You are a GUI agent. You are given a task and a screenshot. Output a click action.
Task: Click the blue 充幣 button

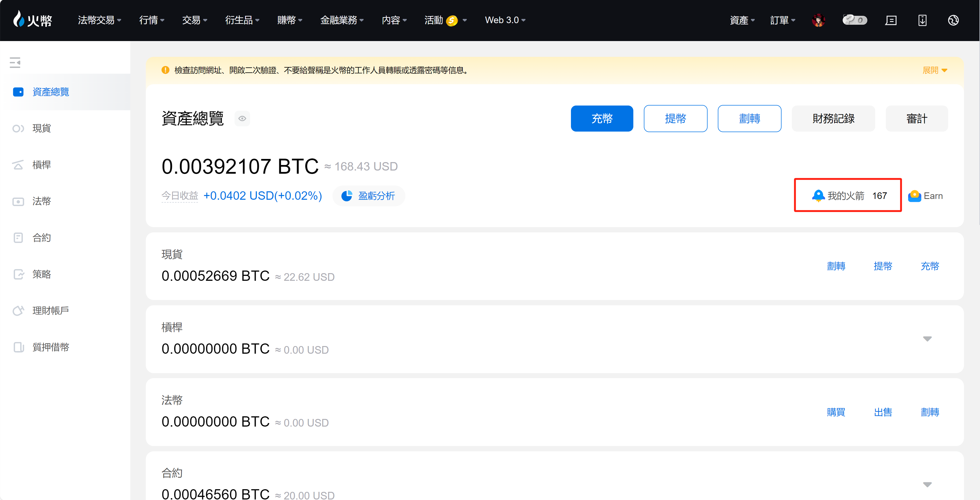click(x=602, y=119)
